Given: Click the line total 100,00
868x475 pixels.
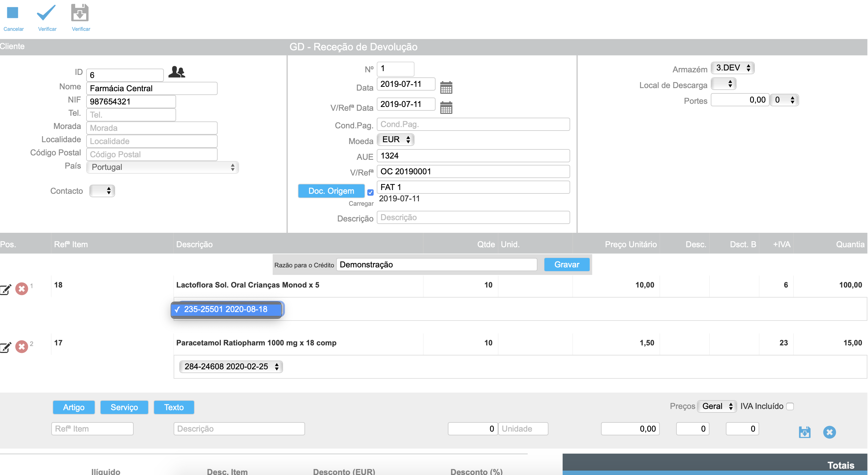Looking at the screenshot, I should tap(850, 285).
